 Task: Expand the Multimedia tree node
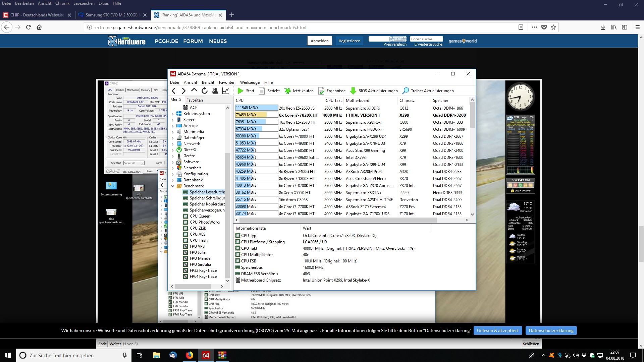[x=173, y=132]
